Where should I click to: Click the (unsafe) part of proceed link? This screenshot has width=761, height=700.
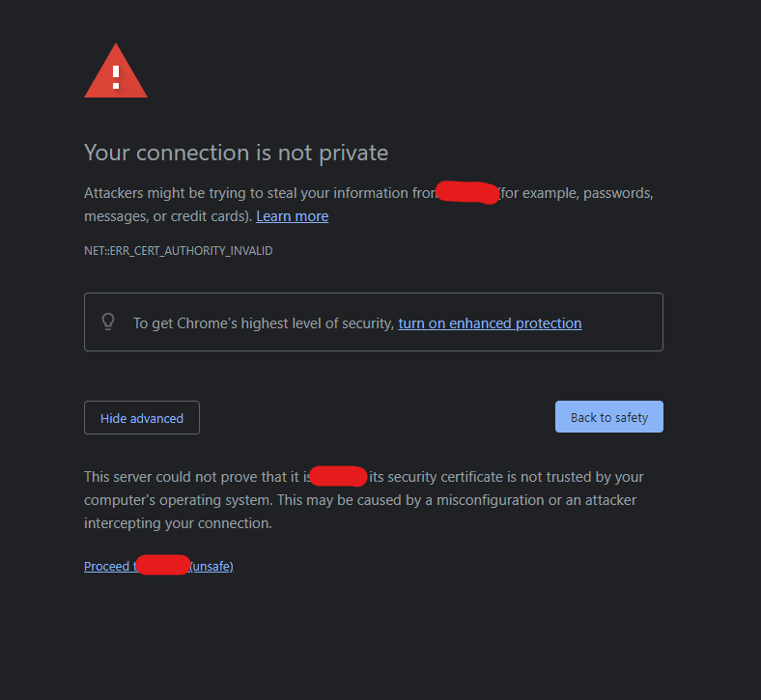211,566
